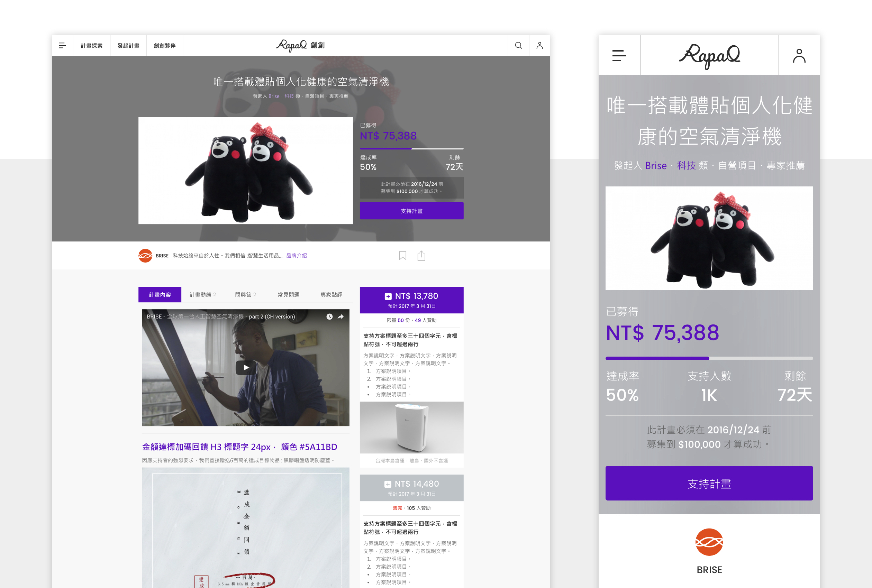Click the desktop 支持計畫 button
Screen dimensions: 872x588
pos(411,211)
